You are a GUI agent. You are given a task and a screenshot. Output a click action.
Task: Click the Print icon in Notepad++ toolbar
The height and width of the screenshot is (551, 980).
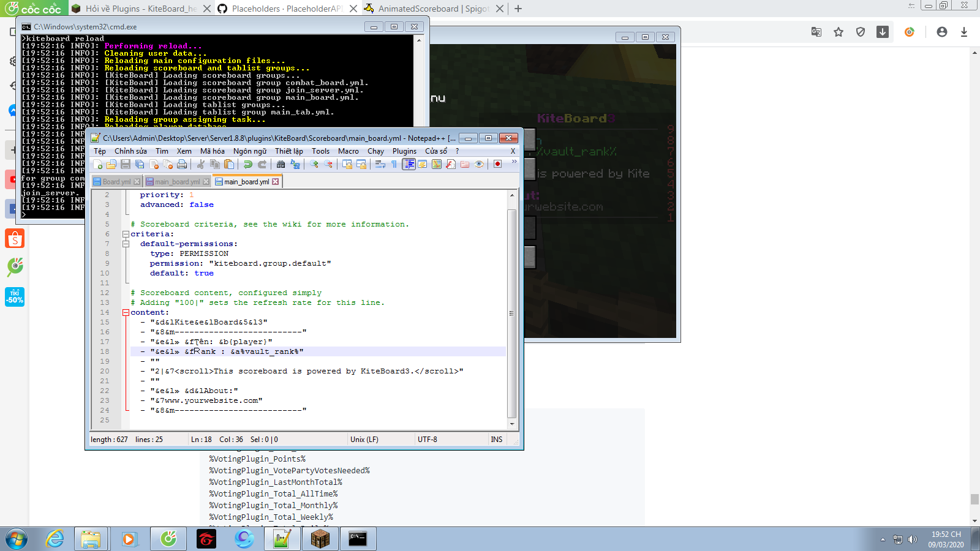(x=182, y=164)
